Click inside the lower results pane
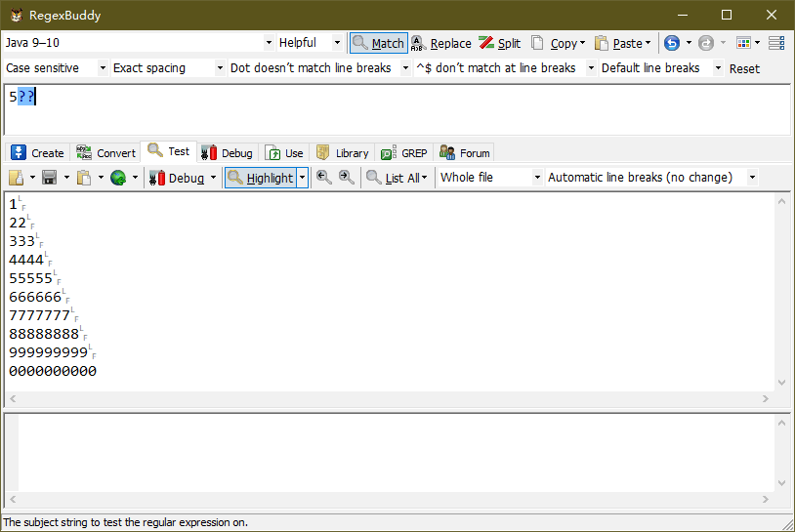Image resolution: width=795 pixels, height=532 pixels. (x=396, y=453)
